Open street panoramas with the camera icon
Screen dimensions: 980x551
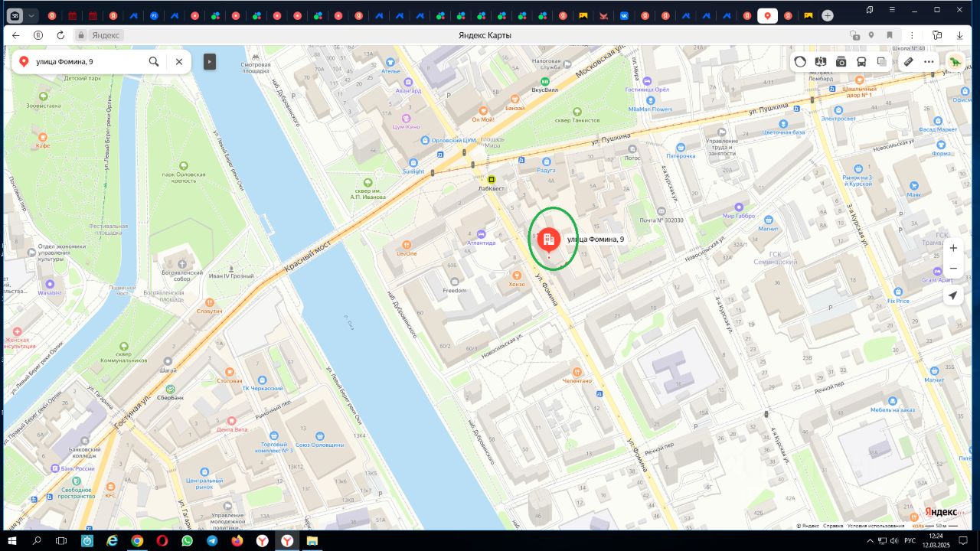pyautogui.click(x=841, y=61)
